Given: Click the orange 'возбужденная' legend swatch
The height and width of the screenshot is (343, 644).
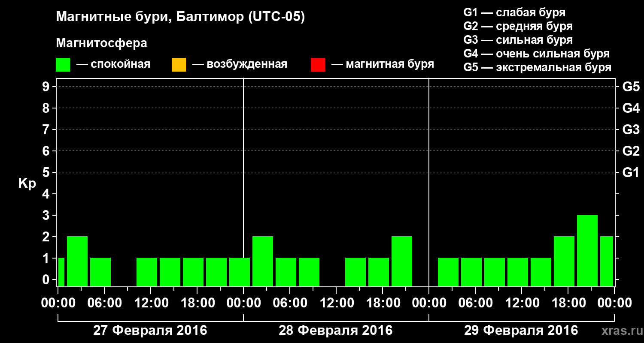Looking at the screenshot, I should pos(179,65).
